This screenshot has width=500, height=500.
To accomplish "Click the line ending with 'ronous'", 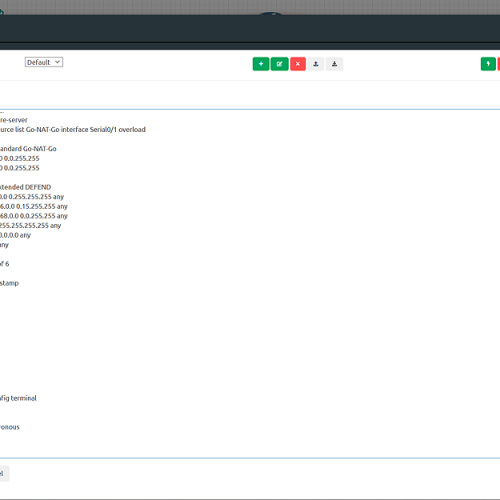I will pos(10,427).
